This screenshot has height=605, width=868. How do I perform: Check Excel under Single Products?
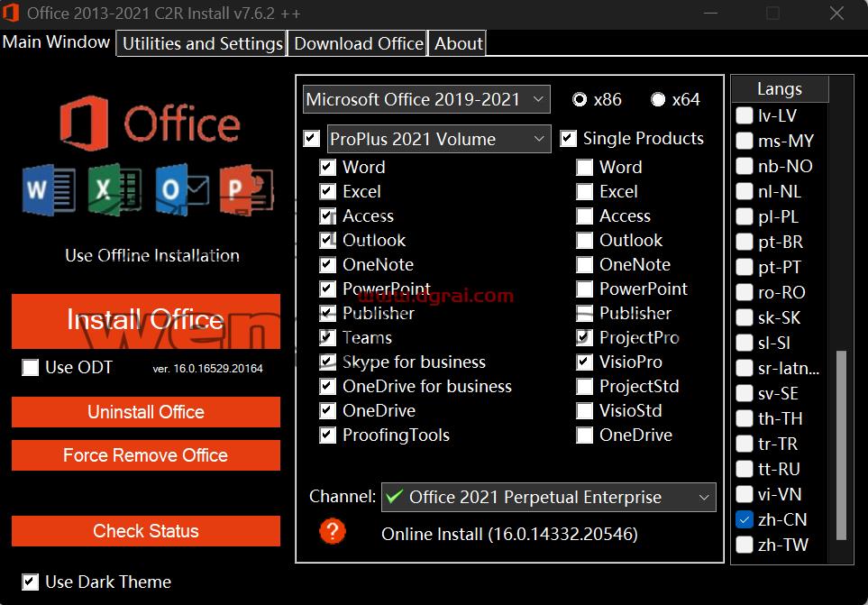(585, 191)
